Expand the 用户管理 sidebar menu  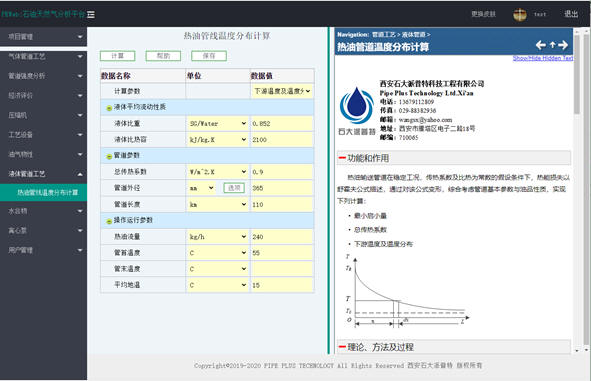[43, 250]
